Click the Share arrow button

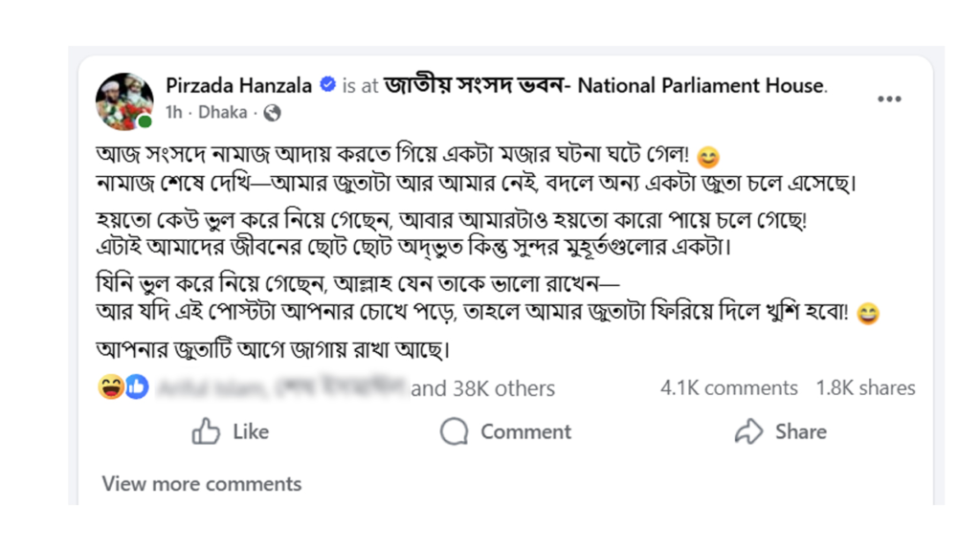point(780,432)
